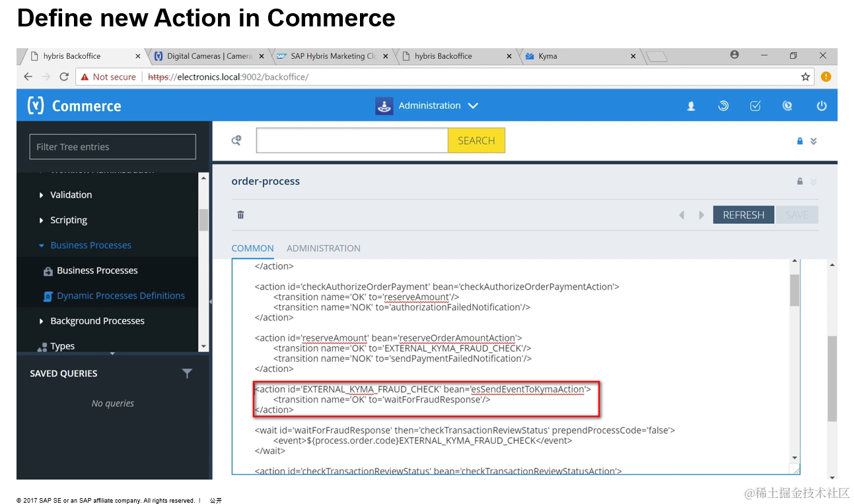
Task: Click the yellow SEARCH button
Action: pos(476,141)
